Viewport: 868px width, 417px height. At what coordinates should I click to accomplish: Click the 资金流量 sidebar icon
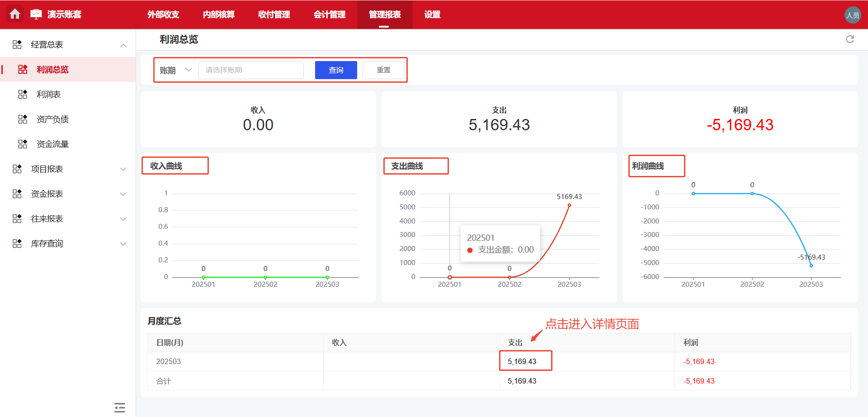coord(22,144)
